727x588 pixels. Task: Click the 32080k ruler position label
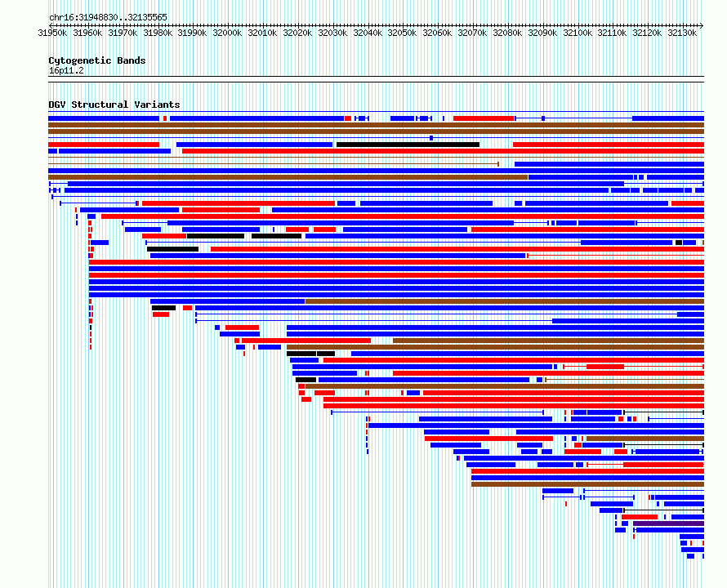[x=507, y=33]
